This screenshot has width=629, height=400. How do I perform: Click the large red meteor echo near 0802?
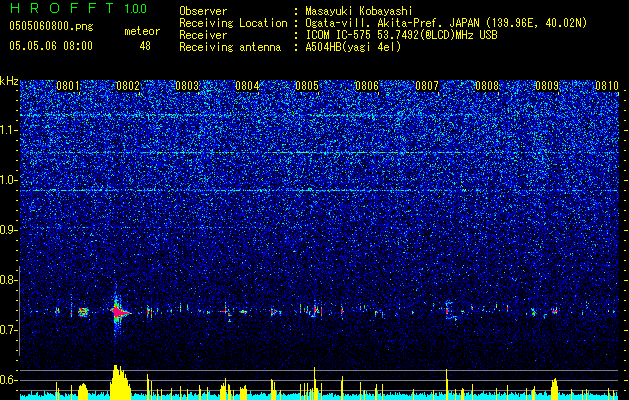(118, 312)
